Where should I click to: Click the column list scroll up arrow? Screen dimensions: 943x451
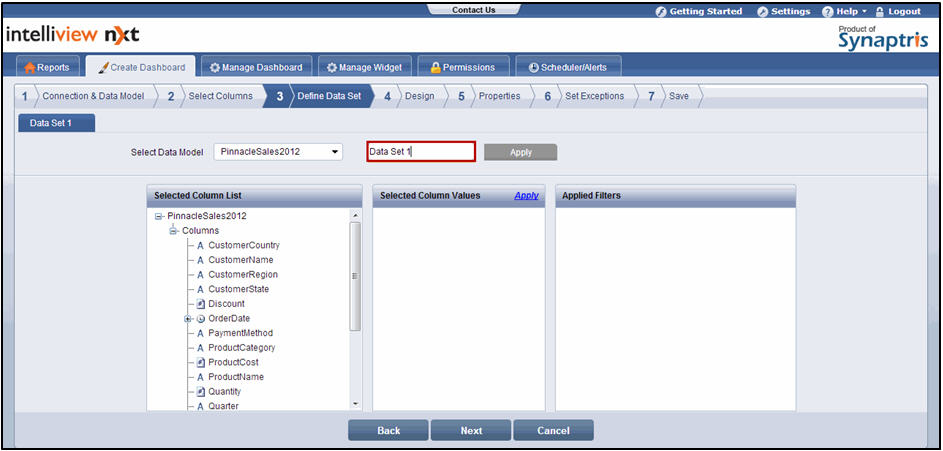click(355, 215)
